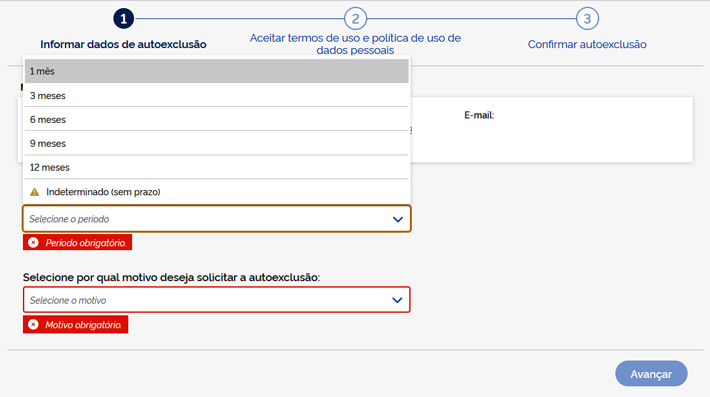Select the '1 mês' period option
The height and width of the screenshot is (397, 710).
[216, 71]
